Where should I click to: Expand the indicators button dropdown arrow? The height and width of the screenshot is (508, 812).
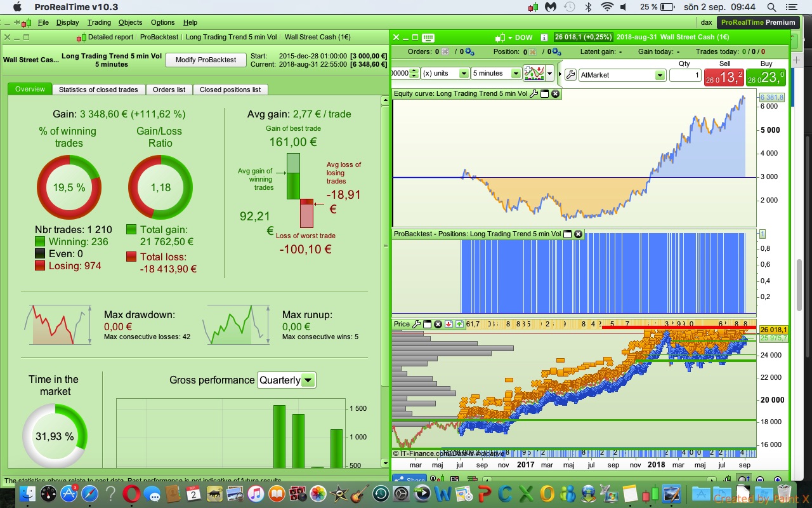[x=550, y=74]
